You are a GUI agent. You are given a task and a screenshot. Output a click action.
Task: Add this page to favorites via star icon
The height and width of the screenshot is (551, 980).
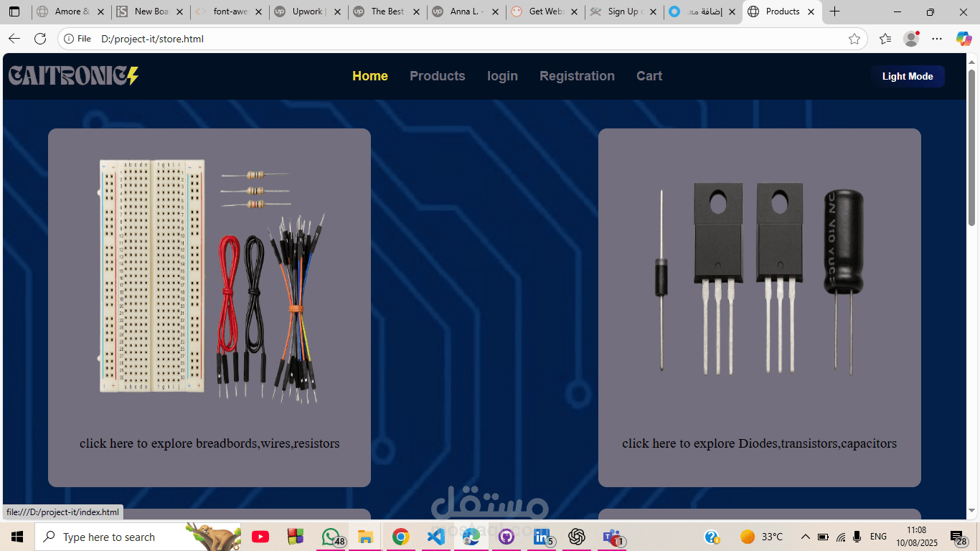coord(854,39)
